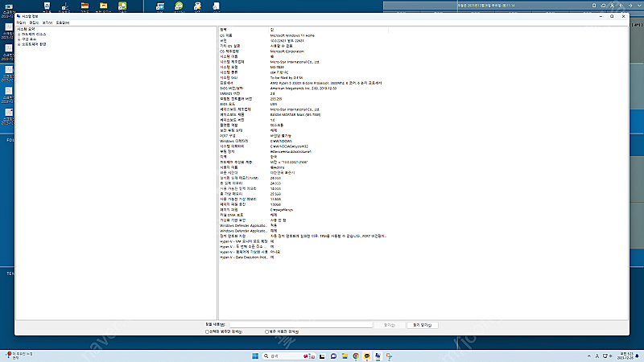Open the 보기 menu

coord(47,23)
